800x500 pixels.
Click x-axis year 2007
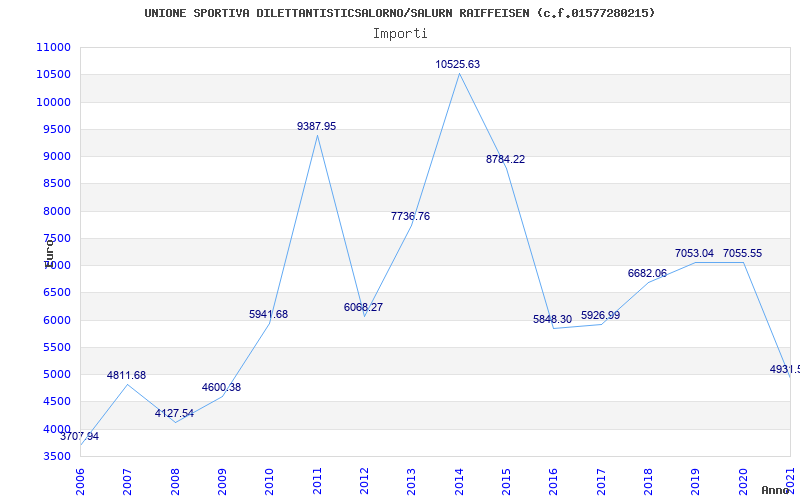[x=128, y=482]
